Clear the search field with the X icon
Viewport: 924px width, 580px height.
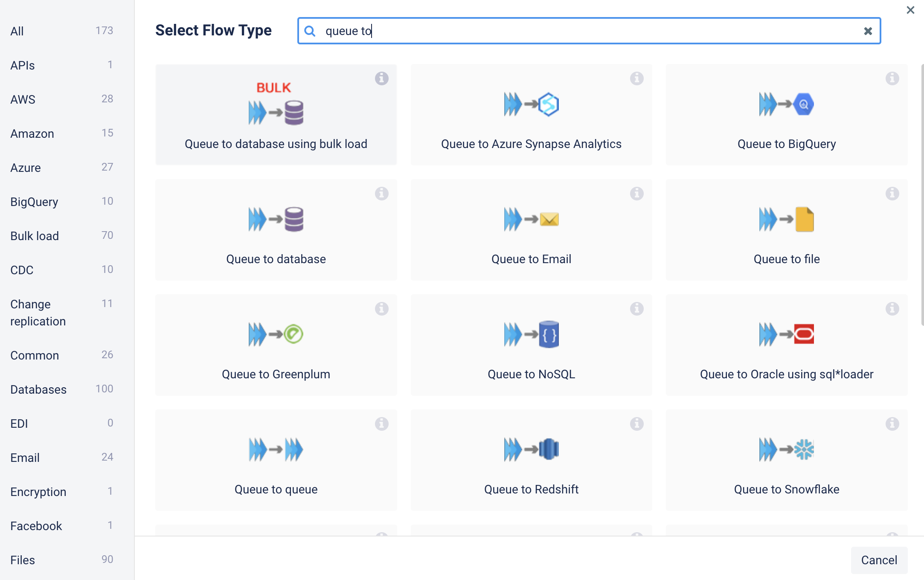(x=868, y=31)
